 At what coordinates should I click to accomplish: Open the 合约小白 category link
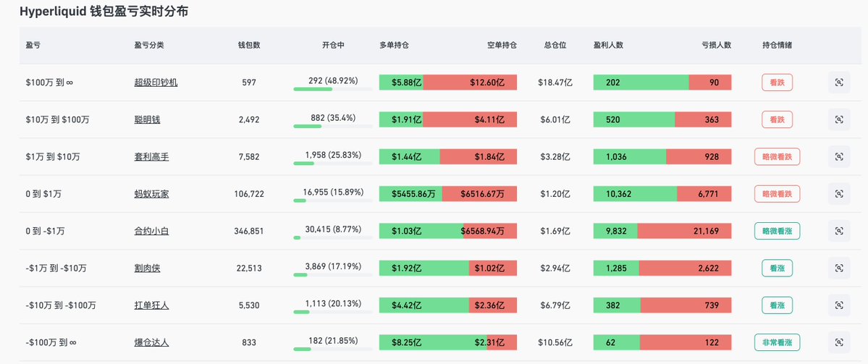coord(152,231)
